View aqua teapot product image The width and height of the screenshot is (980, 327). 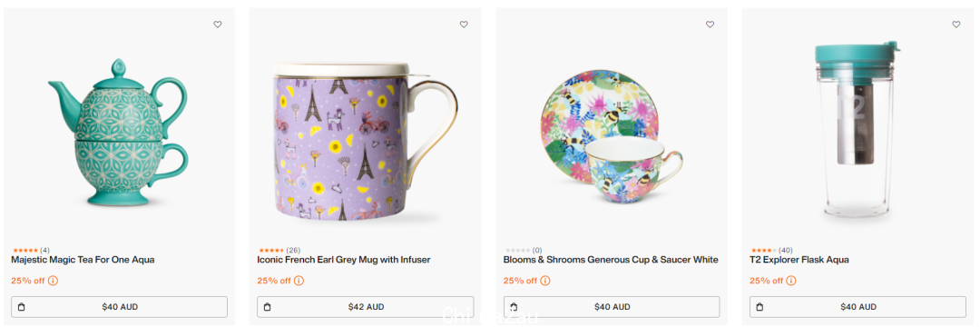click(118, 132)
